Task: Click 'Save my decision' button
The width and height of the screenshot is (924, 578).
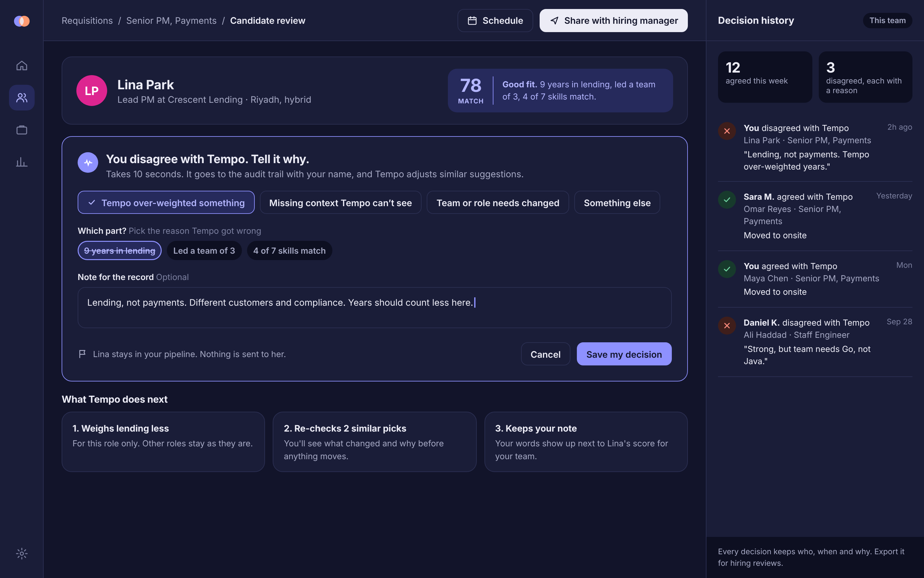Action: (624, 354)
